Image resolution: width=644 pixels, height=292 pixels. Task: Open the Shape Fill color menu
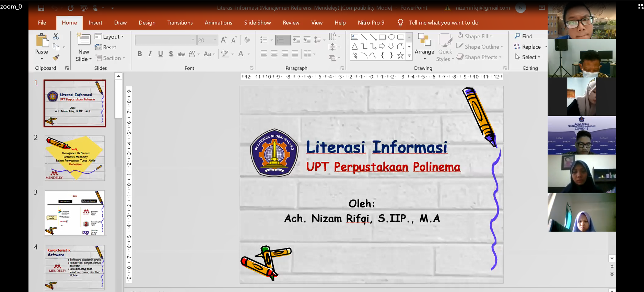[475, 36]
